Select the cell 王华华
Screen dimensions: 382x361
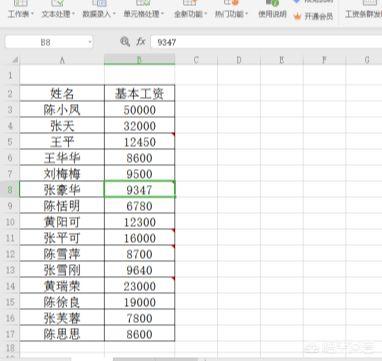pos(62,157)
